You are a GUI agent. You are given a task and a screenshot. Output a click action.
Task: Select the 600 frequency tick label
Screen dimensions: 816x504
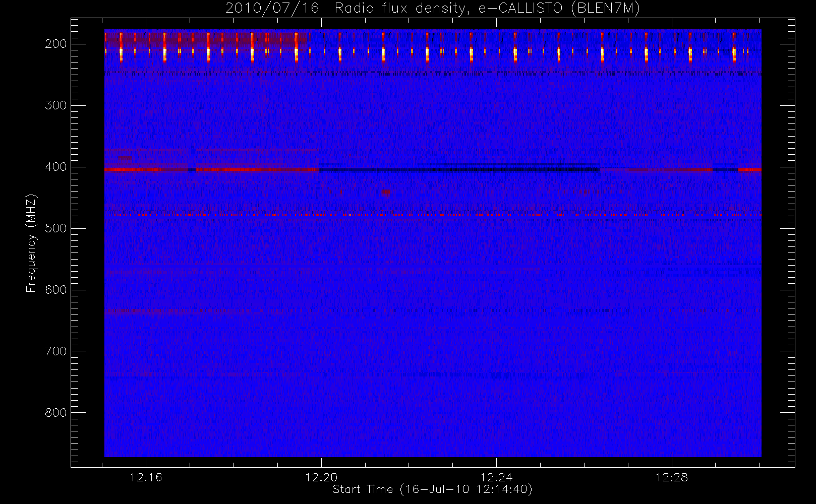[x=56, y=290]
